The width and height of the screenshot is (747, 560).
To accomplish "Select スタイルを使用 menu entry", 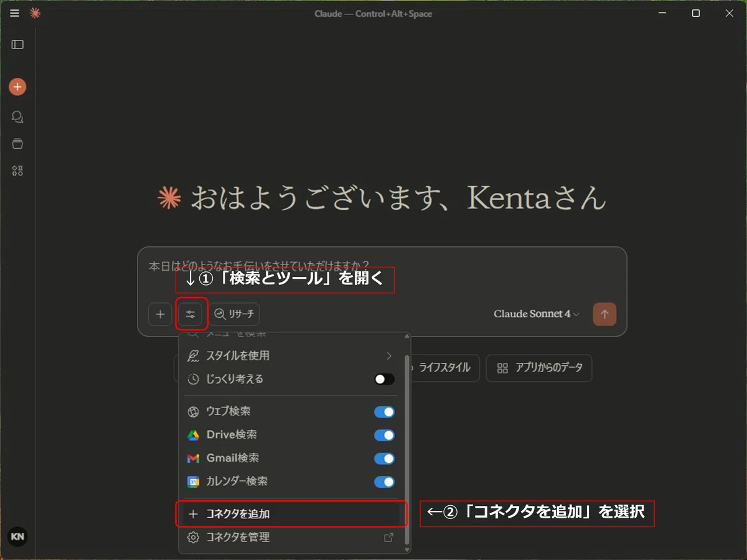I will [x=291, y=356].
